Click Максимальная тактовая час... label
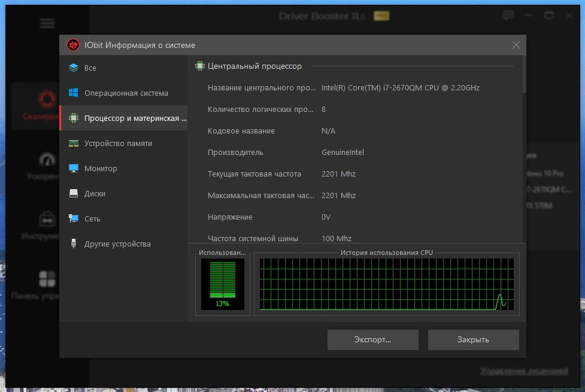 coord(261,196)
